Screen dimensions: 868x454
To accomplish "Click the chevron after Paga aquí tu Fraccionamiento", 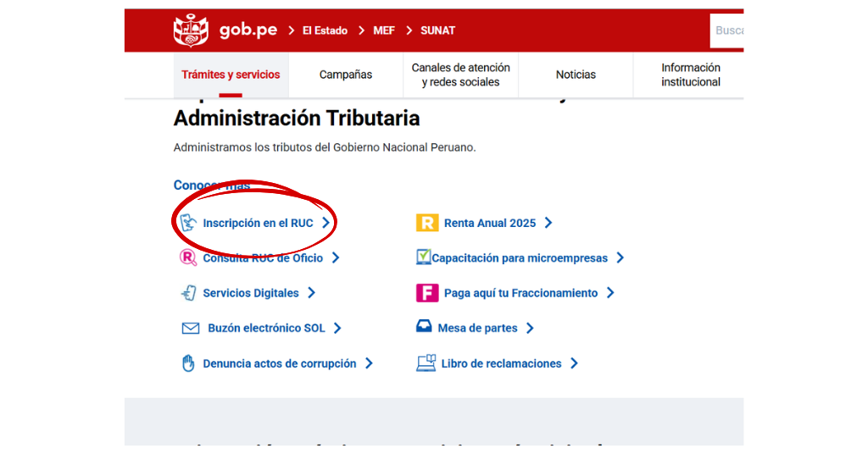I will point(610,292).
